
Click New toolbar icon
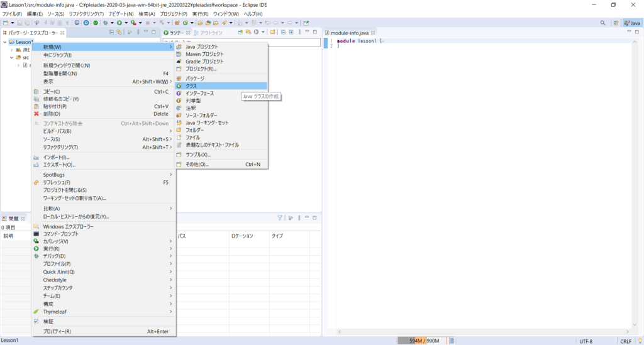(x=6, y=23)
